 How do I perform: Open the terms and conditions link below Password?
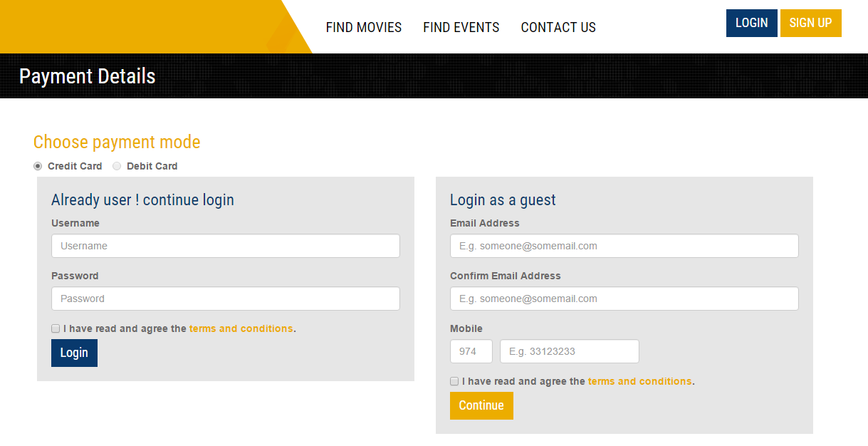pos(241,328)
